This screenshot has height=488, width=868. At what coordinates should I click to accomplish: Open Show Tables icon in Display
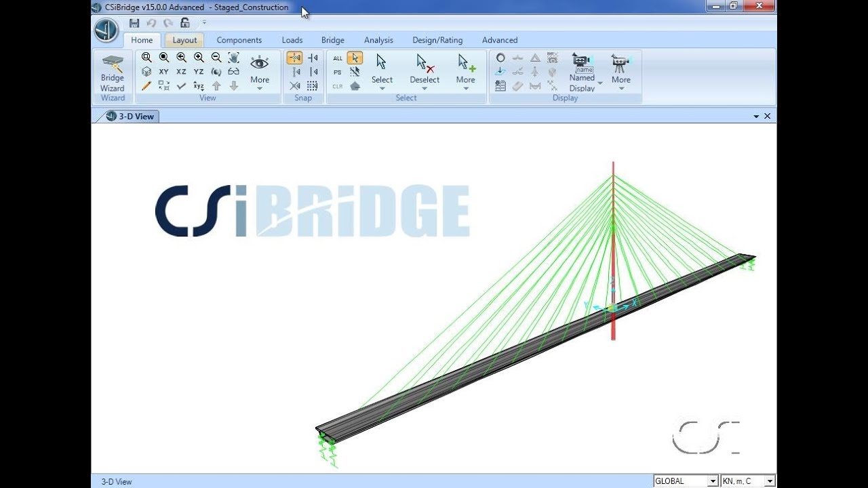(500, 86)
